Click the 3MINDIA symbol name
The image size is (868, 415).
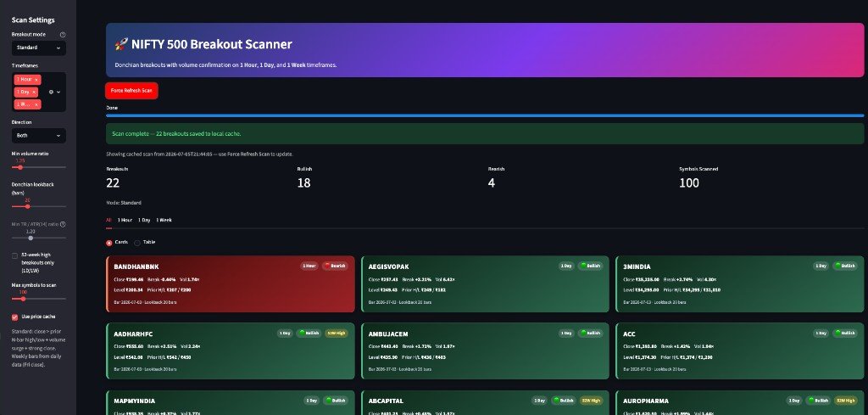click(x=638, y=266)
